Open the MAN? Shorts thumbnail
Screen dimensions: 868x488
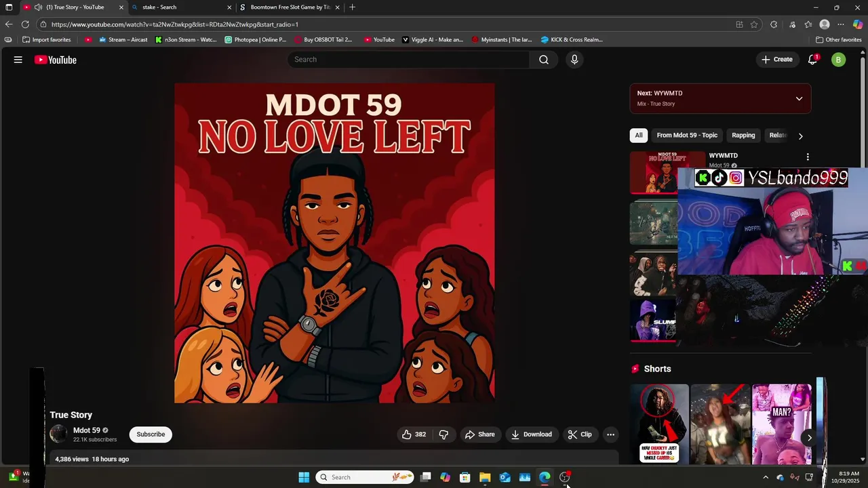(782, 424)
